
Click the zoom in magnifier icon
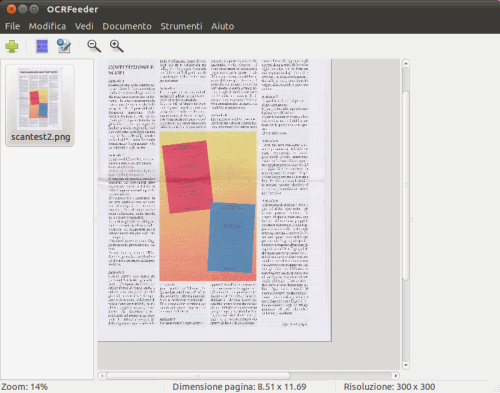coord(116,46)
